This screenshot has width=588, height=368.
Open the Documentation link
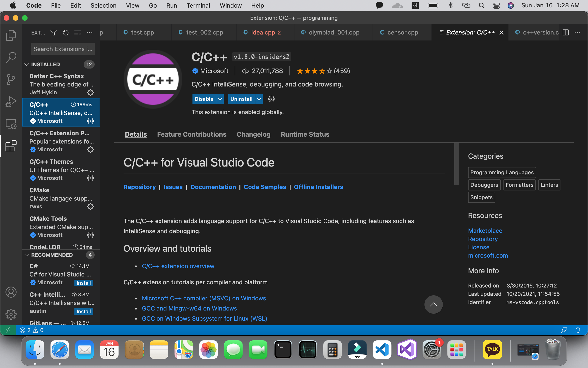pyautogui.click(x=213, y=187)
